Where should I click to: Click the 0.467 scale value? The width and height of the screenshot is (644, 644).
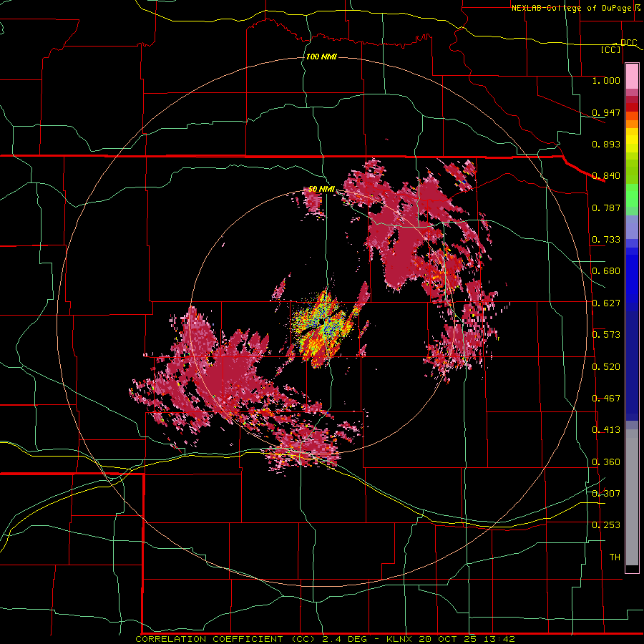[606, 398]
